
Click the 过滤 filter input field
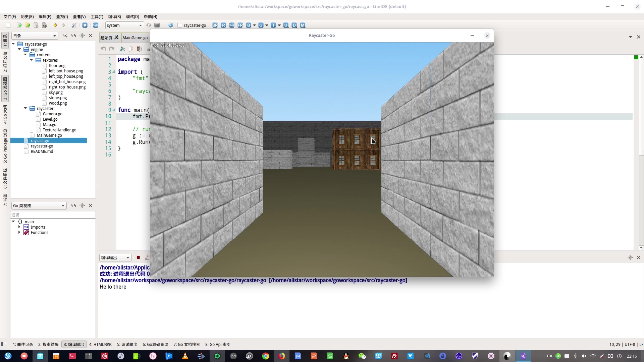(x=53, y=215)
